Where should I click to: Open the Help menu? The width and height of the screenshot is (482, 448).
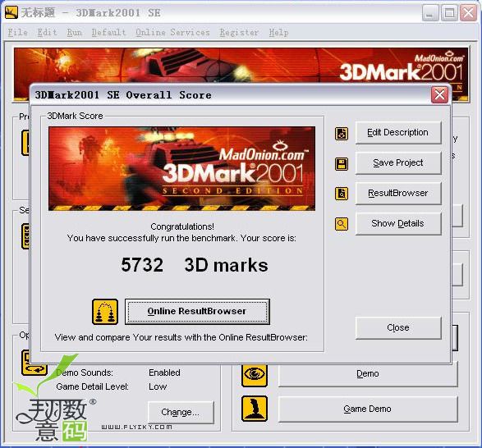(x=279, y=32)
